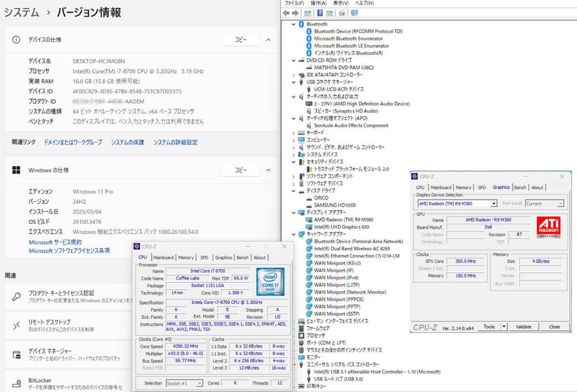Open the Display Device Selection dropdown in CPU-Z
Image resolution: width=577 pixels, height=392 pixels.
[494, 203]
